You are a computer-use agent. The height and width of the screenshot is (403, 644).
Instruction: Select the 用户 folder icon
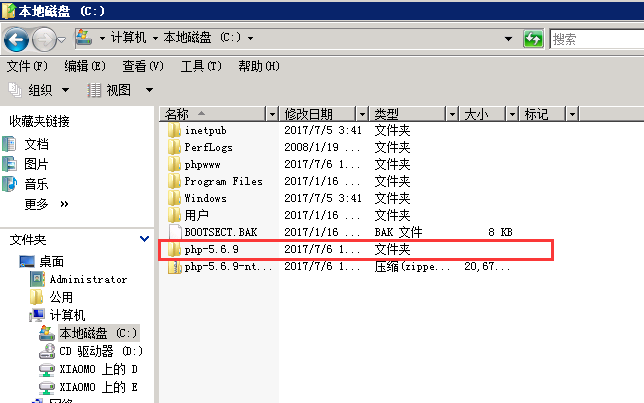pos(174,215)
